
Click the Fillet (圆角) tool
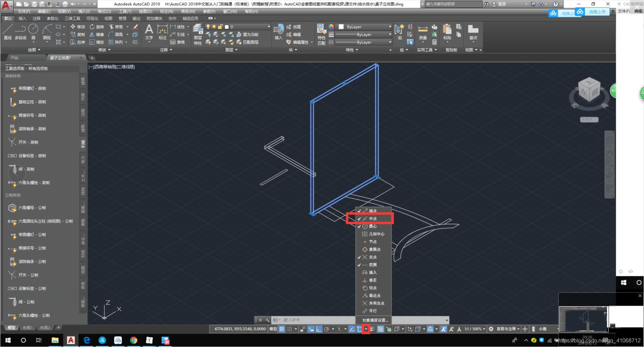point(116,34)
